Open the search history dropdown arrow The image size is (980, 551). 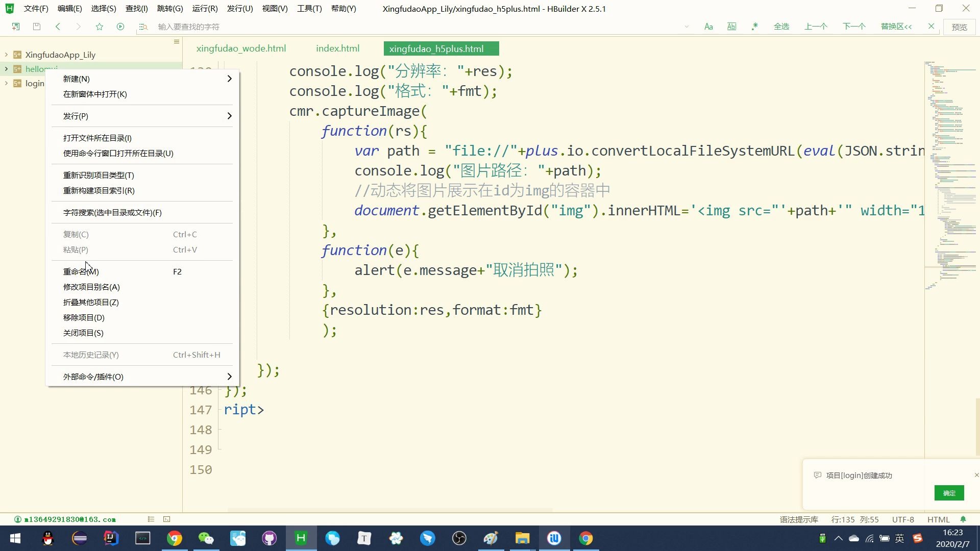pyautogui.click(x=687, y=27)
